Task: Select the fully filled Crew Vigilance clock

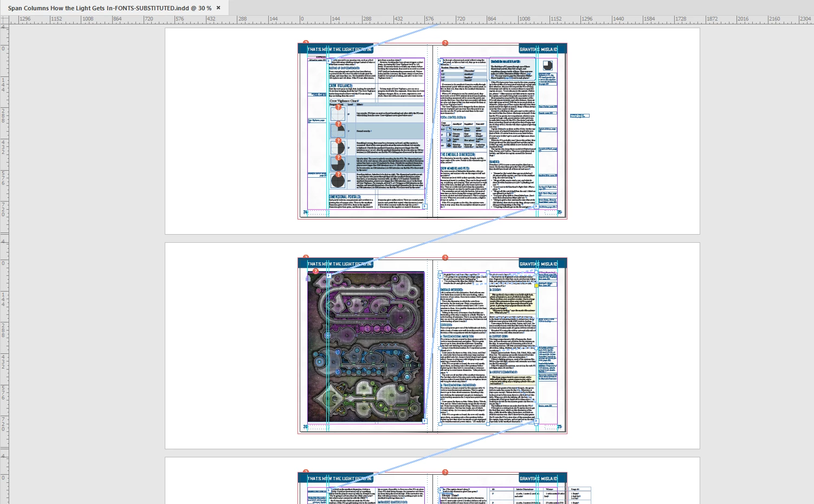Action: pyautogui.click(x=338, y=180)
